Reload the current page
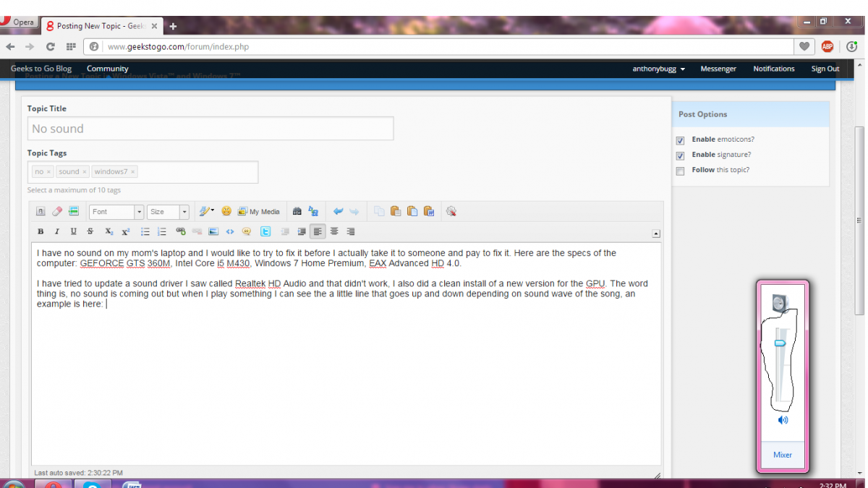This screenshot has height=488, width=868. (x=50, y=46)
